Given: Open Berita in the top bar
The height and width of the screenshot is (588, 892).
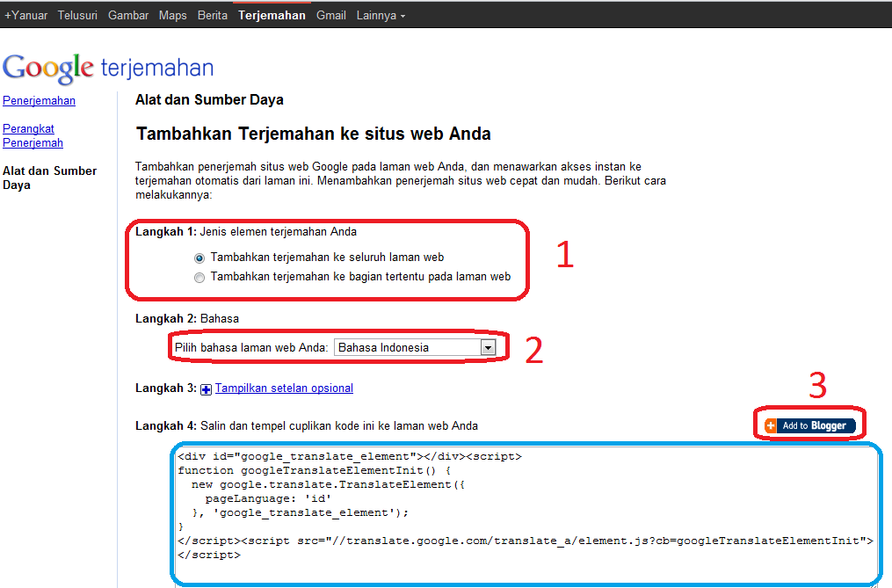Looking at the screenshot, I should pyautogui.click(x=212, y=15).
